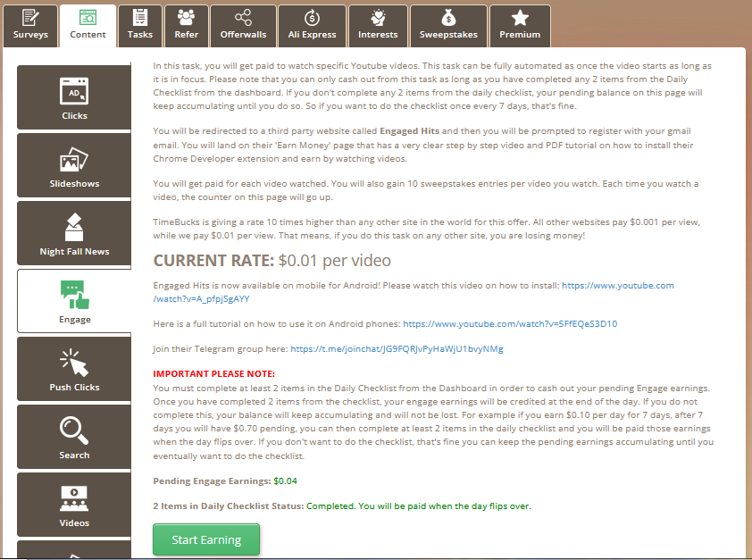Image resolution: width=752 pixels, height=560 pixels.
Task: Open the Refer tab
Action: (187, 25)
